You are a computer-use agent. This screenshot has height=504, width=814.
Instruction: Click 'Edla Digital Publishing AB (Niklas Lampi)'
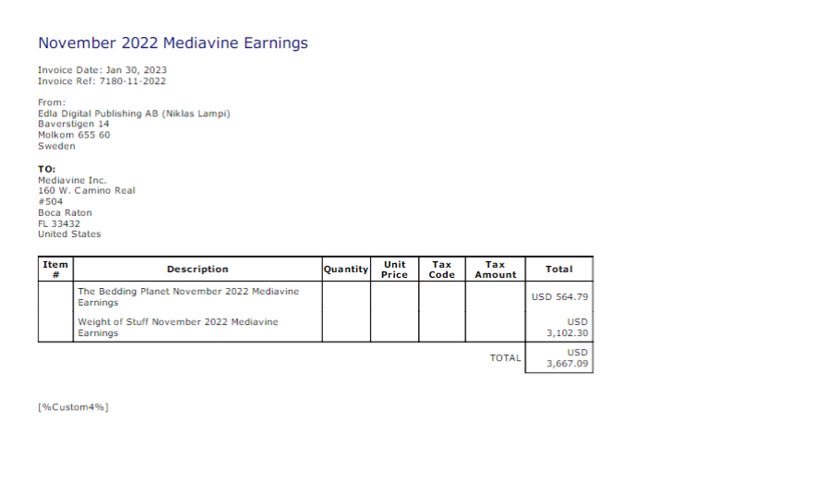click(x=134, y=114)
